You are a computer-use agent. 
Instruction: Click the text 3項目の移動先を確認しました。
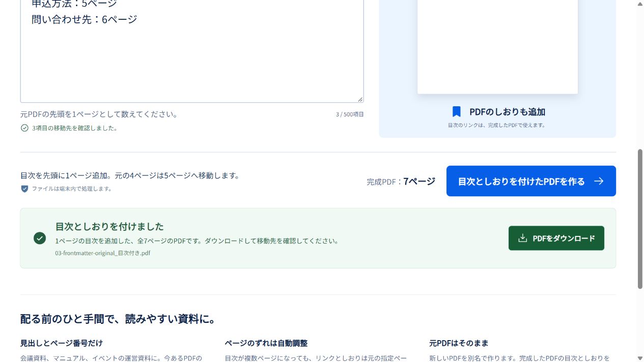click(75, 128)
